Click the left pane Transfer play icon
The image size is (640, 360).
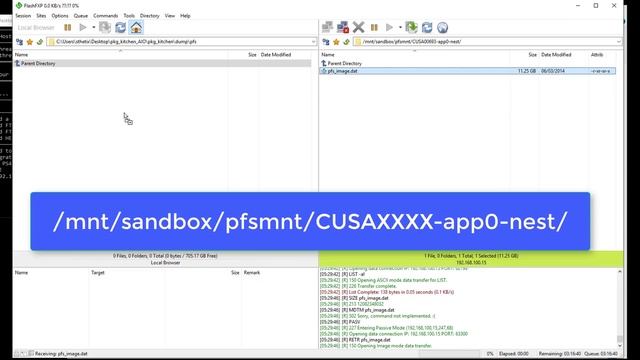[x=83, y=27]
